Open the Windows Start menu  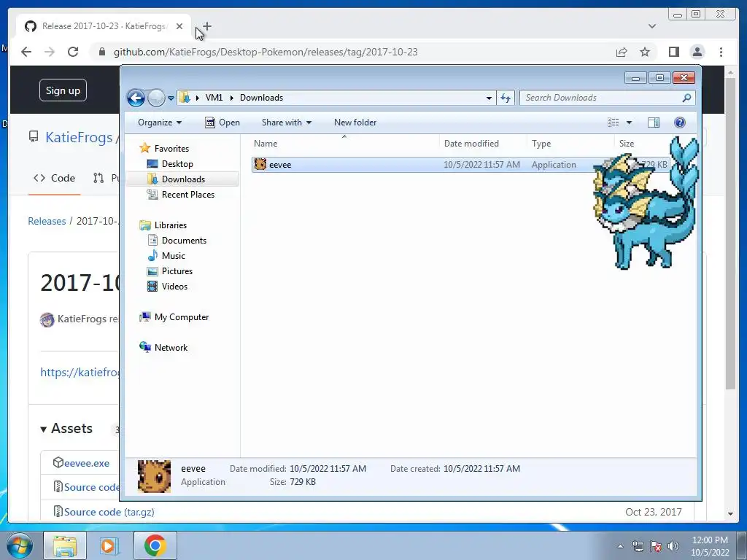tap(19, 545)
